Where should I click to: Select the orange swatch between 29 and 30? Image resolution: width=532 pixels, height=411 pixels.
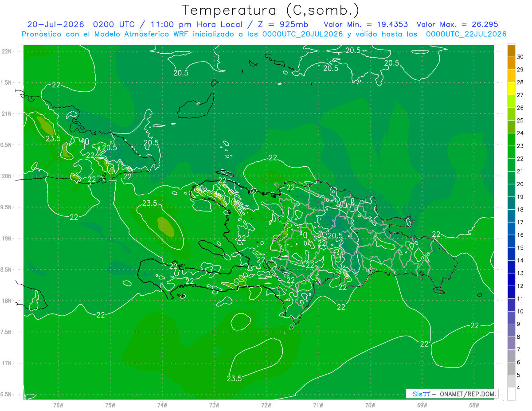(511, 63)
